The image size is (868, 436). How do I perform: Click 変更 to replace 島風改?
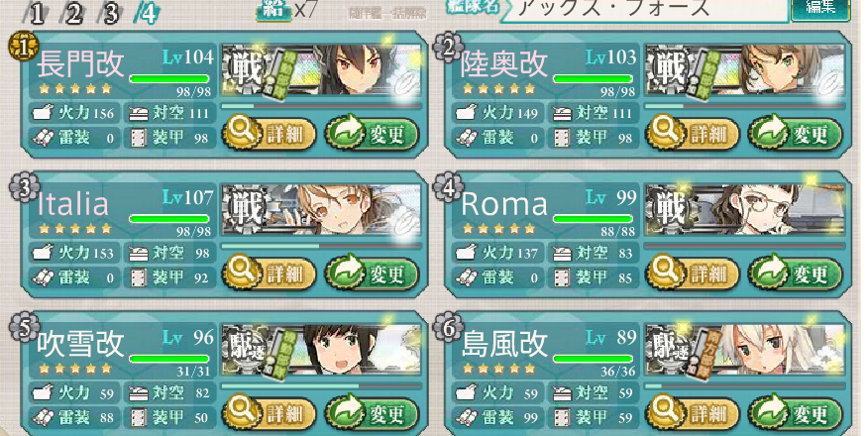coord(796,413)
